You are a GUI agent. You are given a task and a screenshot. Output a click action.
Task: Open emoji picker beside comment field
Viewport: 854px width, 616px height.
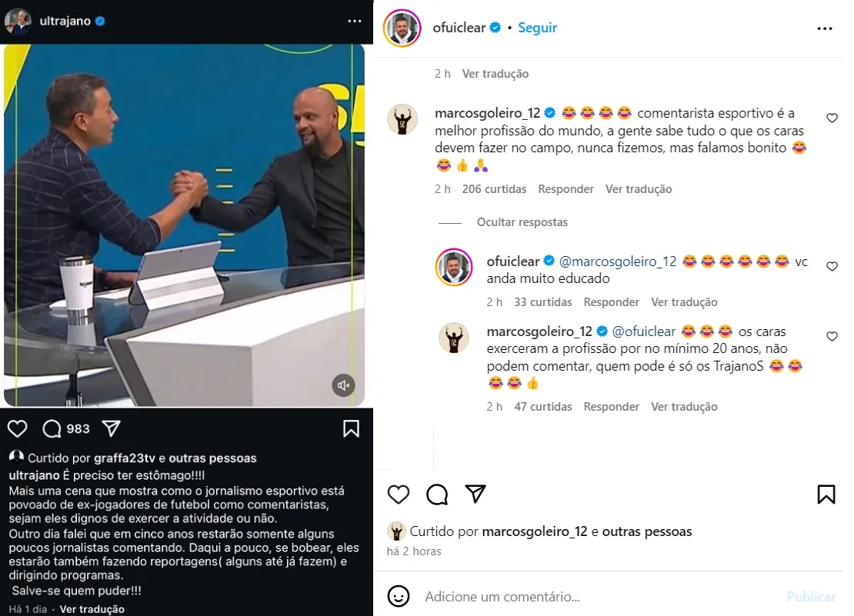pyautogui.click(x=398, y=597)
